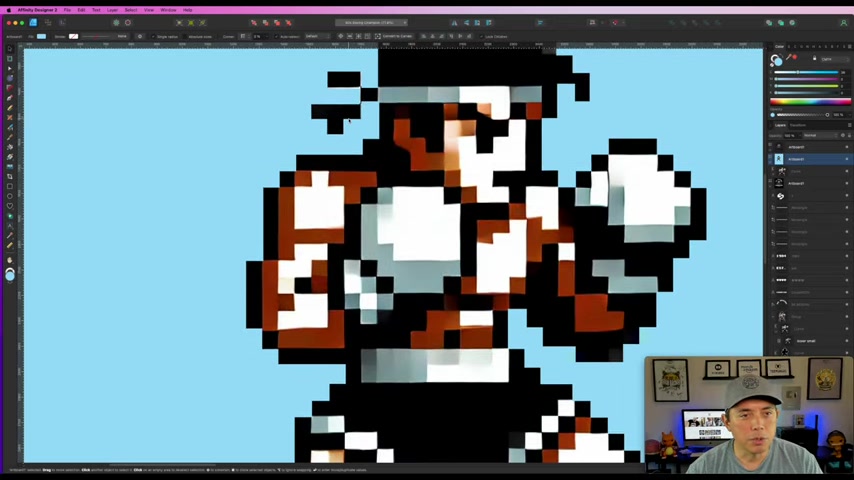Open the account icon at toolbar end
This screenshot has height=480, width=854.
[x=843, y=22]
